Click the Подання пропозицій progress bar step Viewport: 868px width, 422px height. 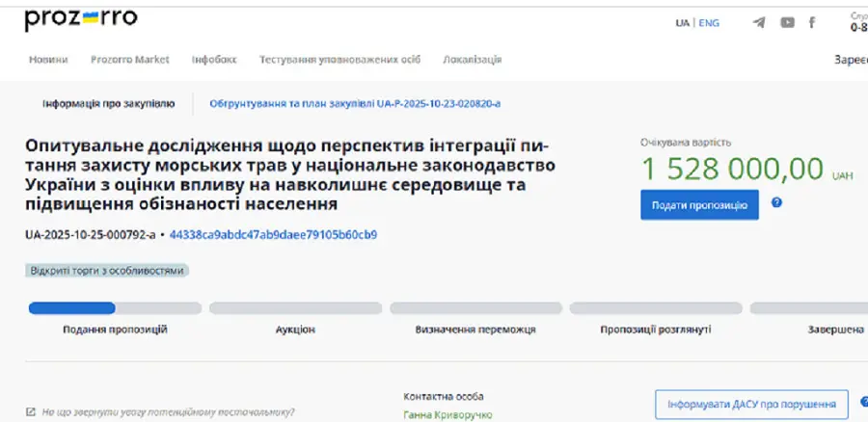click(x=115, y=308)
